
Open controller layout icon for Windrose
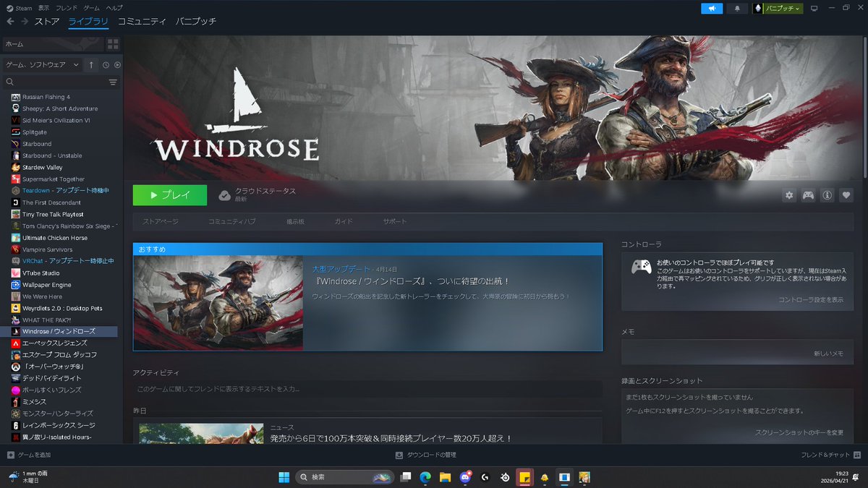tap(808, 195)
